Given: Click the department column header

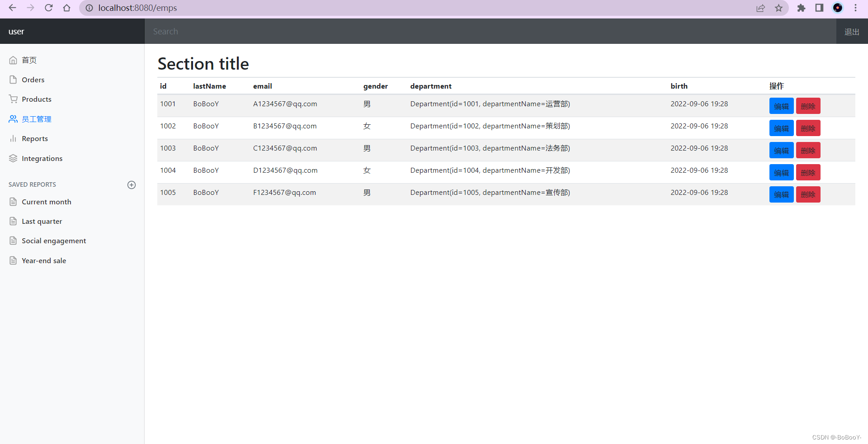Looking at the screenshot, I should click(431, 86).
